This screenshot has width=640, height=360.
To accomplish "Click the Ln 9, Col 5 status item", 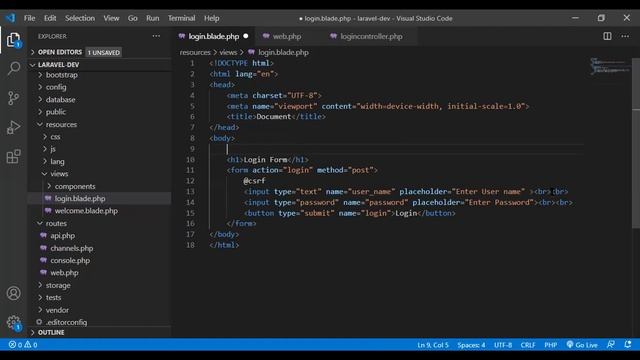I will (x=433, y=345).
